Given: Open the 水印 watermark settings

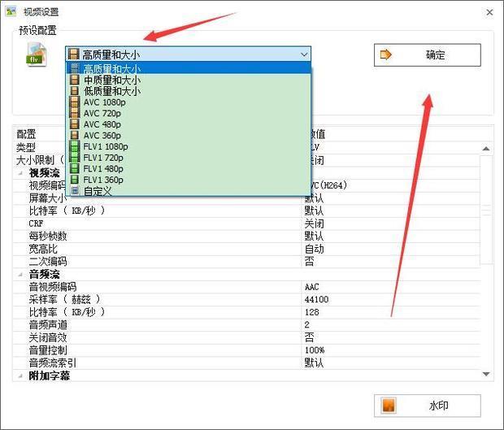Looking at the screenshot, I should tap(427, 405).
